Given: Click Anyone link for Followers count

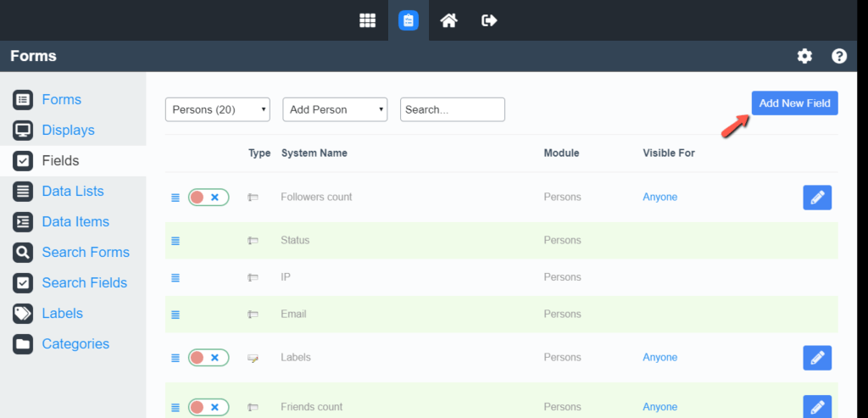Looking at the screenshot, I should tap(659, 197).
